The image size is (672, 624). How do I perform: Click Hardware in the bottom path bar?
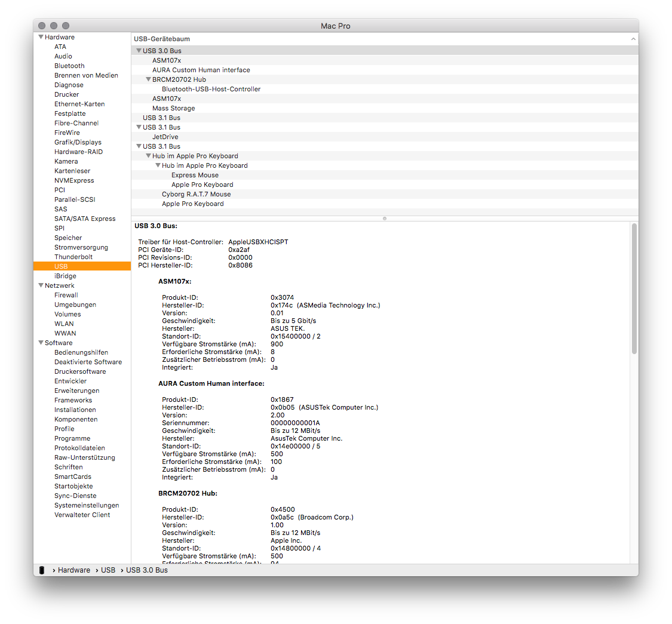[74, 570]
